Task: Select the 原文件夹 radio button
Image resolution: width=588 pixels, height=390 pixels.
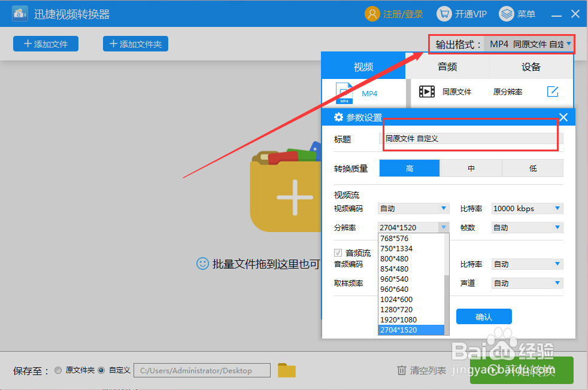Action: tap(58, 370)
